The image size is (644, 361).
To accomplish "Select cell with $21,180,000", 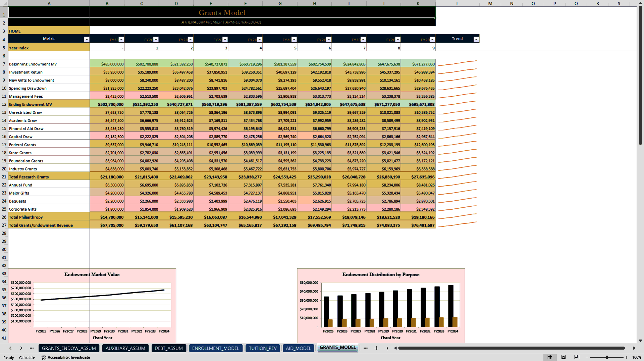I will (x=107, y=177).
